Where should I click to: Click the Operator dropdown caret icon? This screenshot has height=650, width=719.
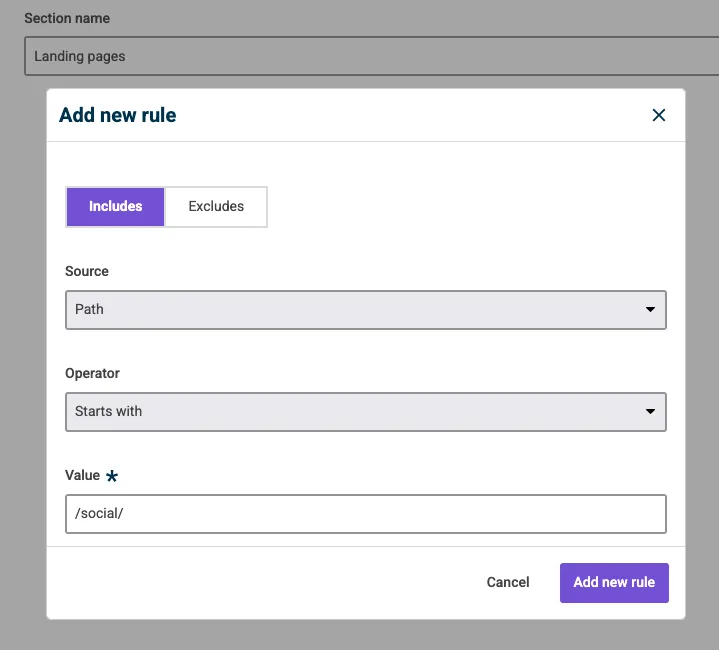click(x=650, y=412)
